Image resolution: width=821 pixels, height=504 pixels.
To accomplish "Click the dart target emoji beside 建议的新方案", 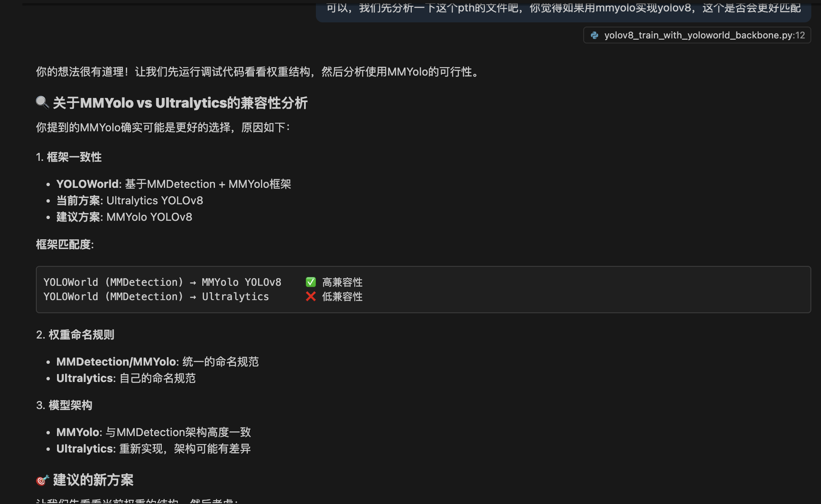I will pyautogui.click(x=42, y=480).
